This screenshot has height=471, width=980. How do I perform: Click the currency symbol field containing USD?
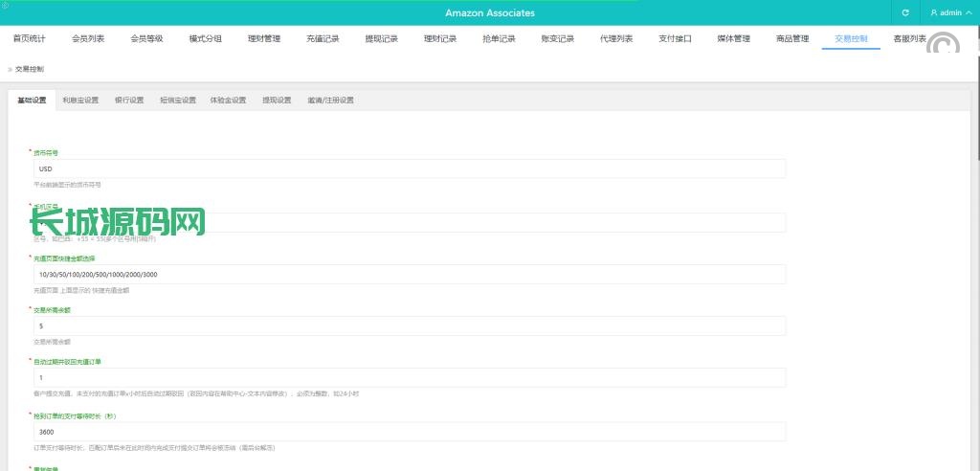[409, 168]
